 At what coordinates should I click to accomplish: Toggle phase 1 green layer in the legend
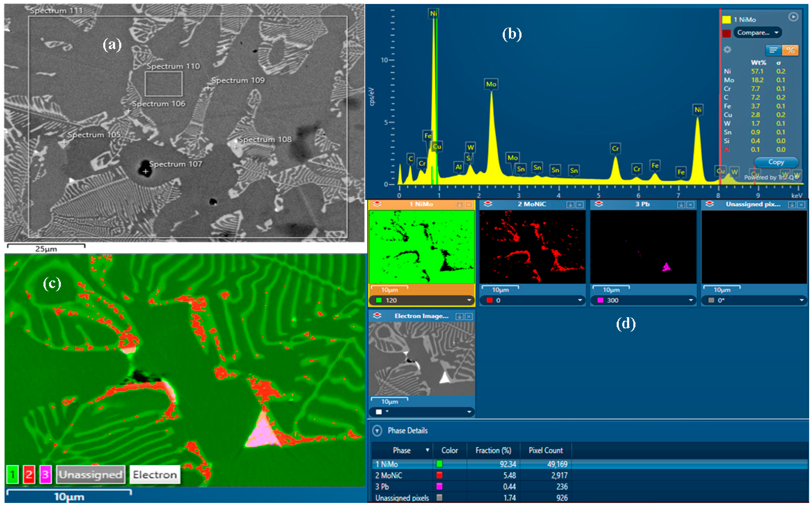click(12, 475)
